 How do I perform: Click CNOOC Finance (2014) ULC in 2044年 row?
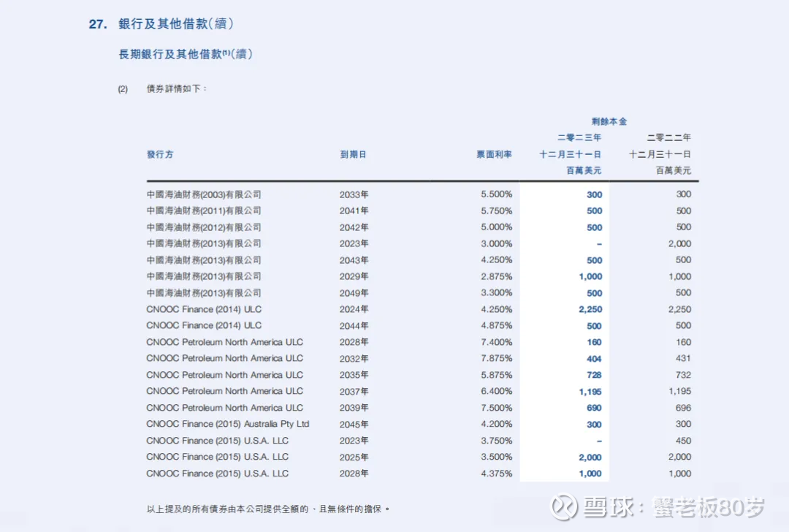pos(204,326)
